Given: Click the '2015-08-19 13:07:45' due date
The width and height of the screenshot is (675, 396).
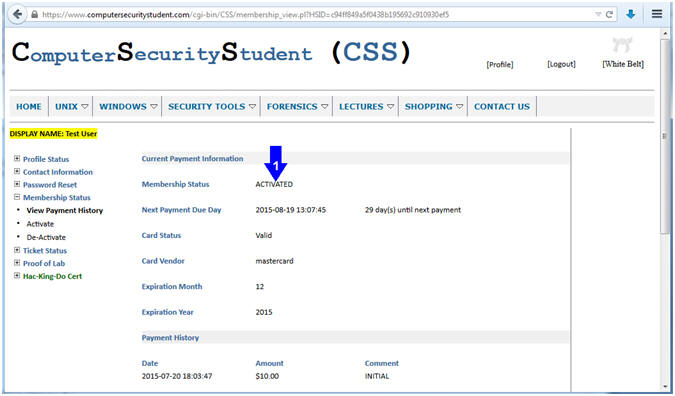Looking at the screenshot, I should coord(291,210).
